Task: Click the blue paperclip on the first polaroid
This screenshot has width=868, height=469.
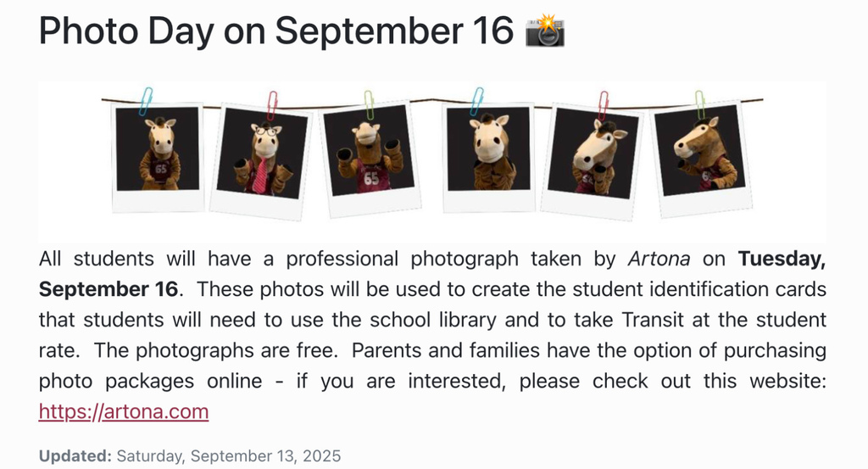Action: [x=146, y=98]
